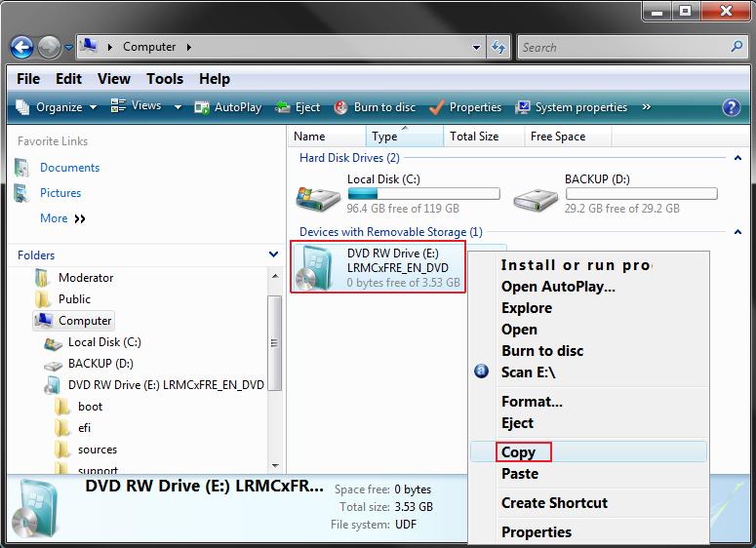756x548 pixels.
Task: Open Pictures favorite link
Action: tap(60, 193)
